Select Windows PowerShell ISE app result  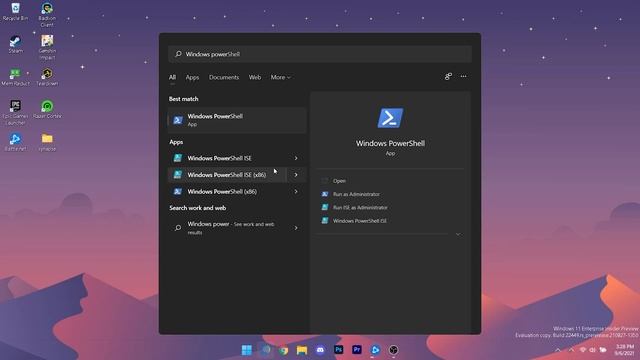227,158
